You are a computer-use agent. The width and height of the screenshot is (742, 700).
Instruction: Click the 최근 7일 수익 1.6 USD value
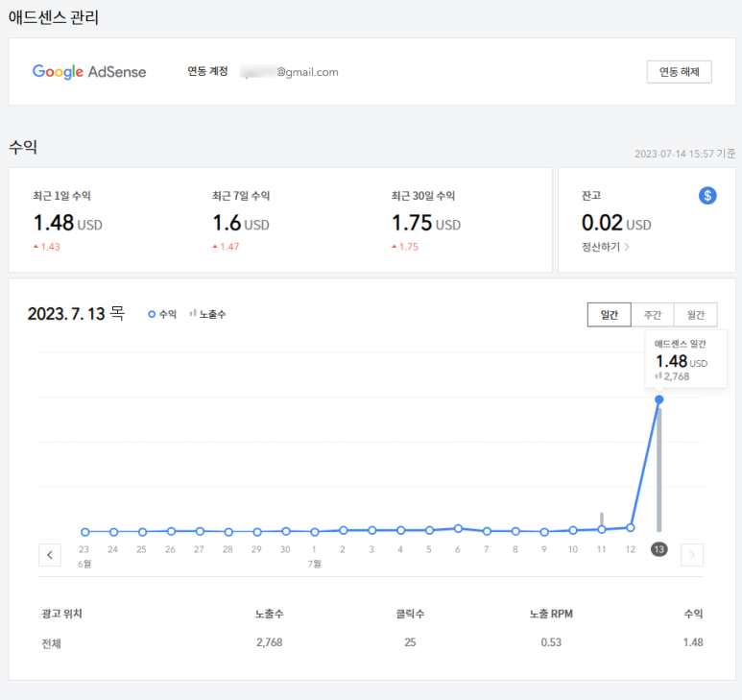click(x=241, y=223)
